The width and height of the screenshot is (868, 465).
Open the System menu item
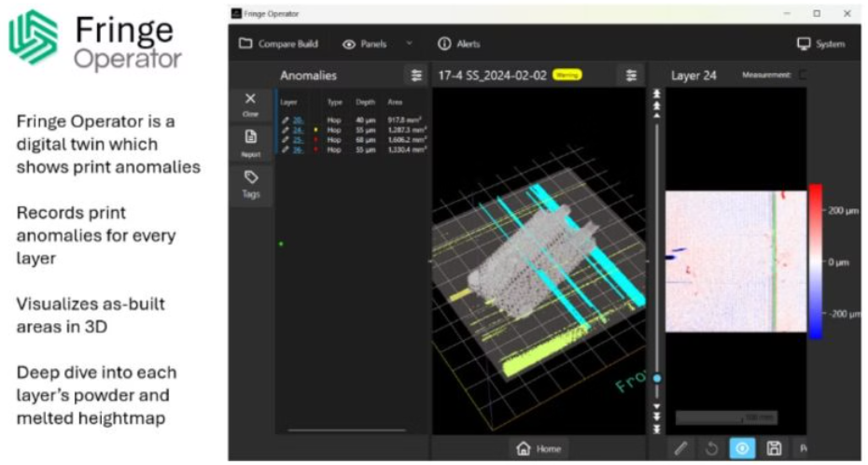[x=820, y=44]
